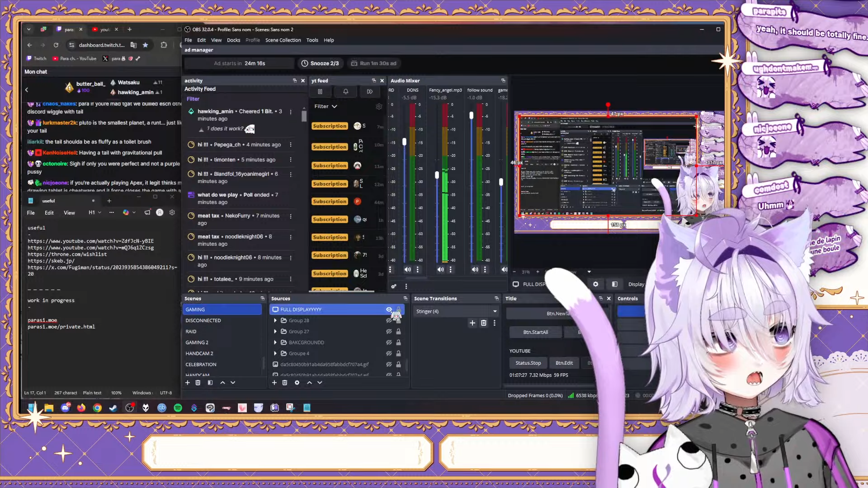The image size is (868, 488).
Task: Switch to the DISCONNECTED scene
Action: pyautogui.click(x=203, y=321)
